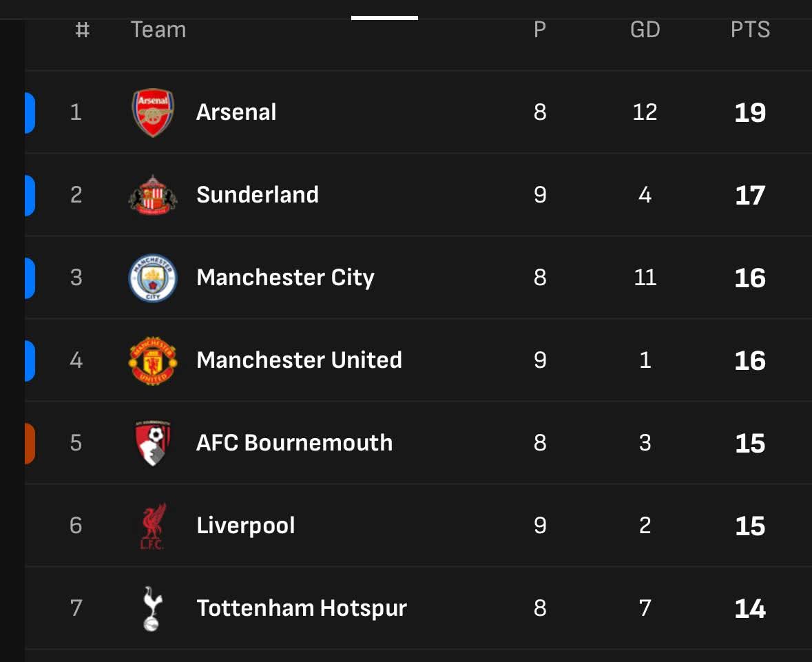View Tottenham Hotspur team name

(302, 608)
